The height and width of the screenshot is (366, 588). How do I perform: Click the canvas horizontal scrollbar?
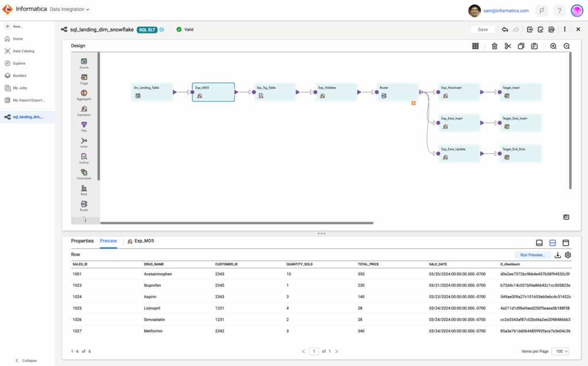(237, 223)
